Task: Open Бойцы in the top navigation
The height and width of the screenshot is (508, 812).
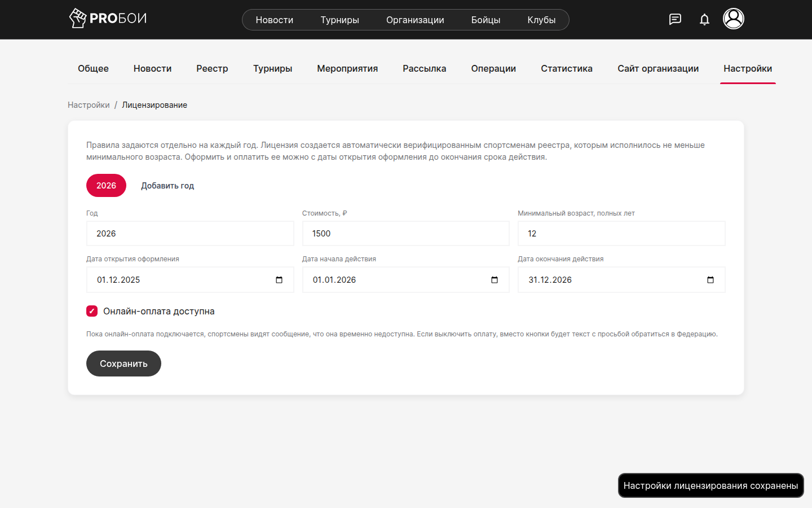Action: click(486, 20)
